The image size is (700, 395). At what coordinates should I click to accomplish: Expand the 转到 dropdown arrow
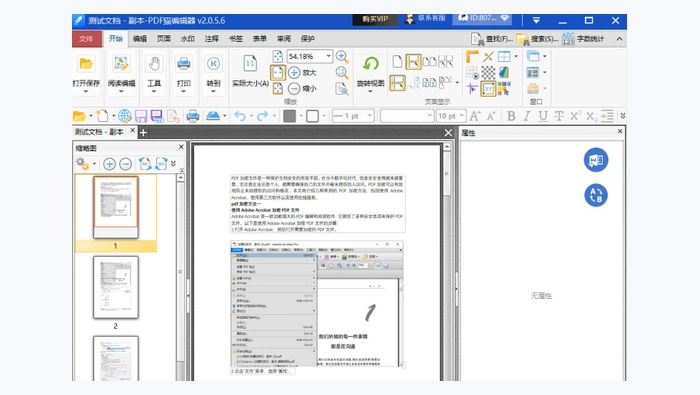pos(213,91)
